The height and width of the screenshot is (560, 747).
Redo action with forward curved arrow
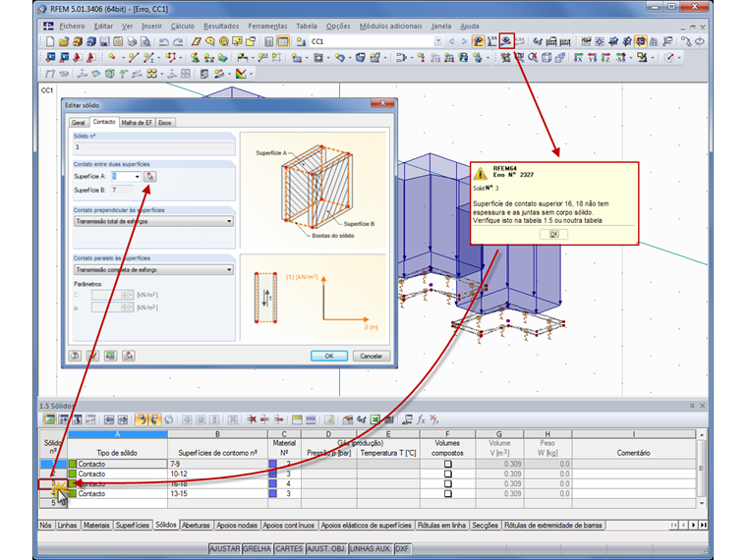click(178, 42)
